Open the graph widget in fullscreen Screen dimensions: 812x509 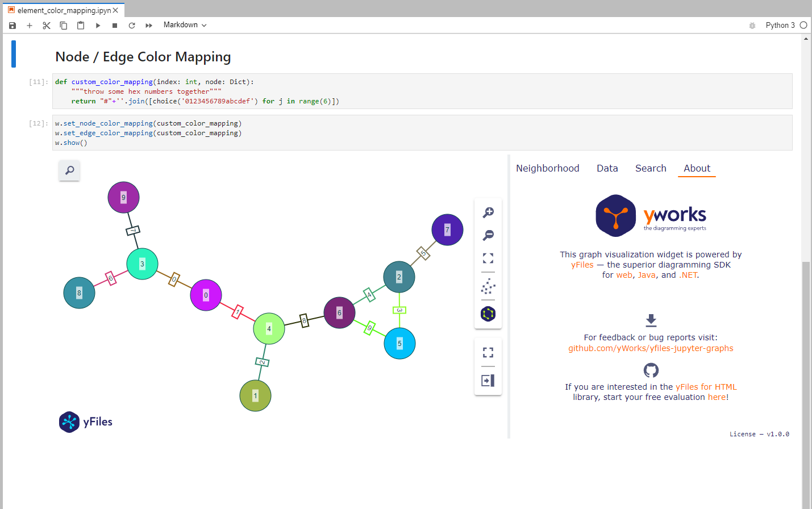[488, 352]
